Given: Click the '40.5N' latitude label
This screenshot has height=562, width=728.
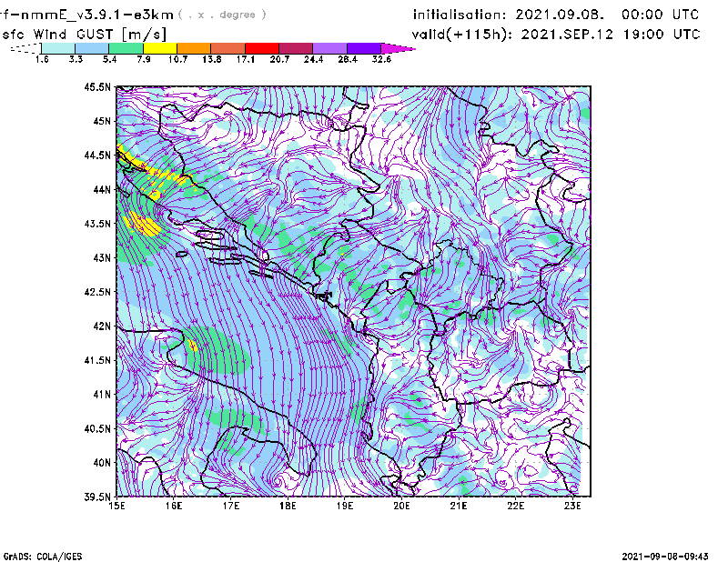Looking at the screenshot, I should click(97, 428).
